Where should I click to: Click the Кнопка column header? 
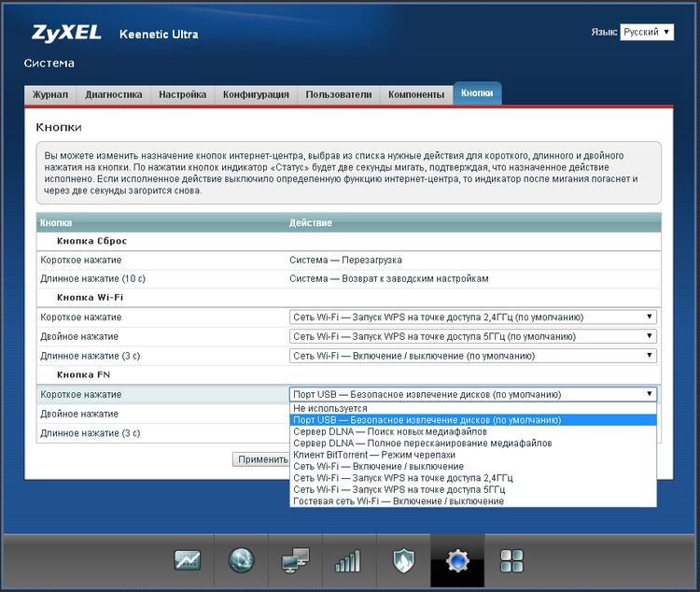(56, 222)
